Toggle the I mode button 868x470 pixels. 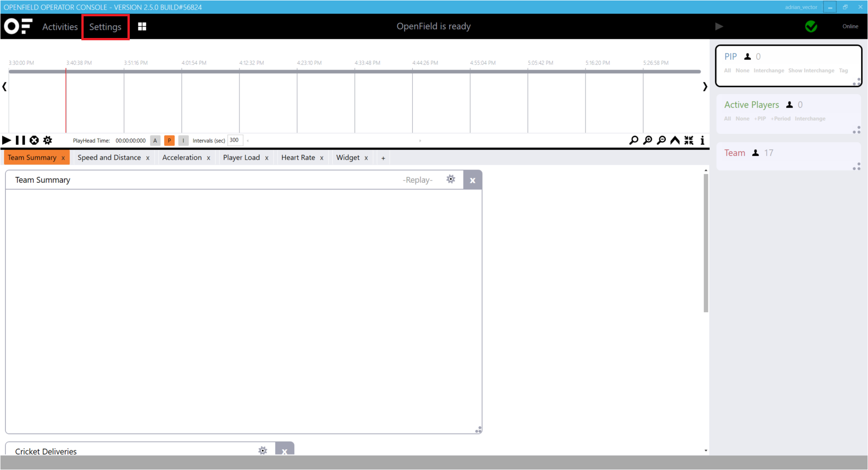click(x=183, y=141)
